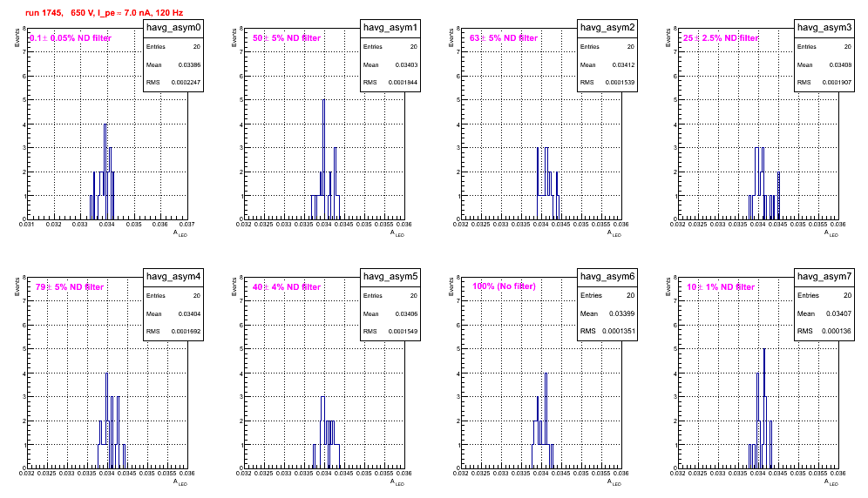The image size is (868, 498).
Task: Click RMS value 0.0001539 in havg_asym2
Action: point(620,83)
